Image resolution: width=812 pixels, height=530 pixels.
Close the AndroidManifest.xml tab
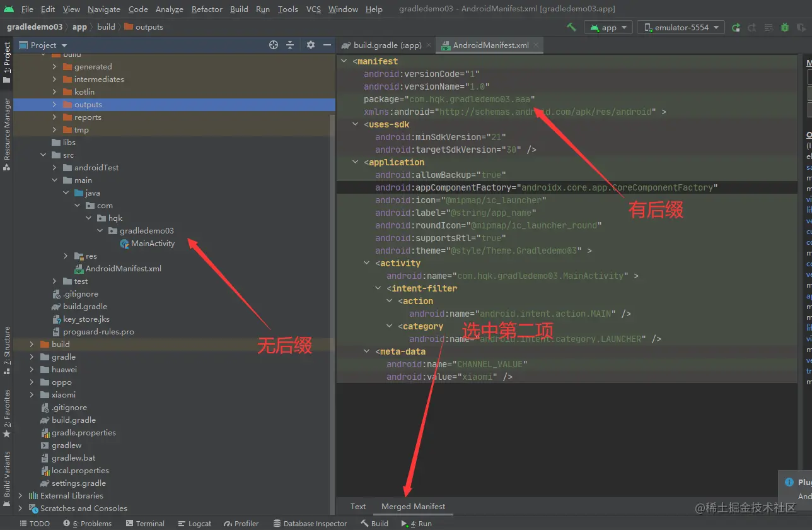(536, 45)
